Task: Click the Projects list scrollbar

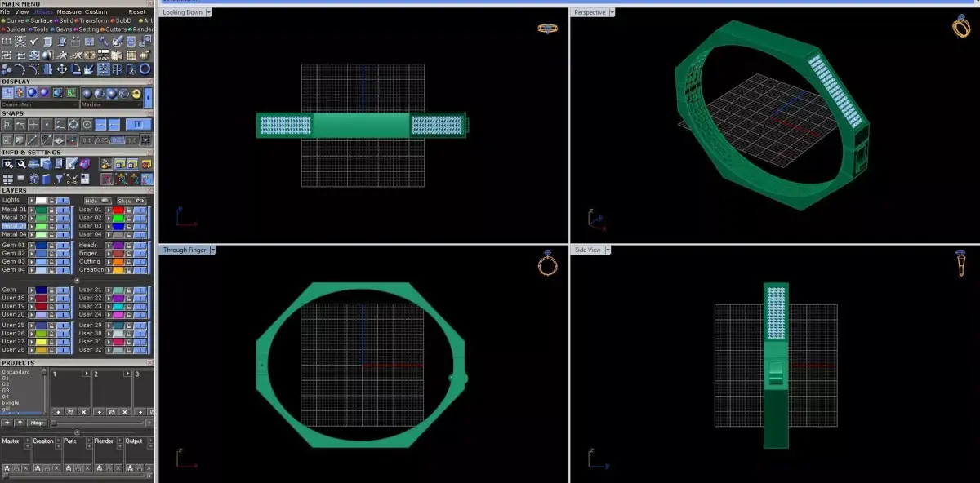Action: [x=44, y=392]
